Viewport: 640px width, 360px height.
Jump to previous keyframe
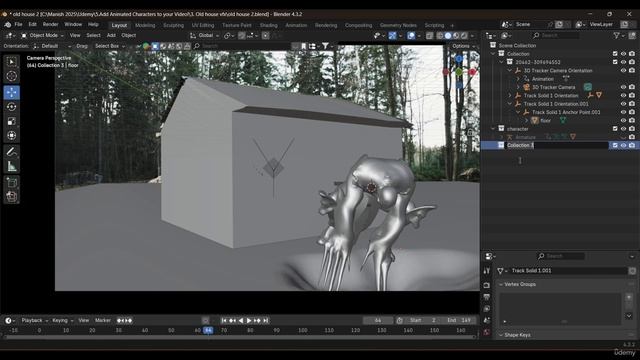click(x=232, y=321)
